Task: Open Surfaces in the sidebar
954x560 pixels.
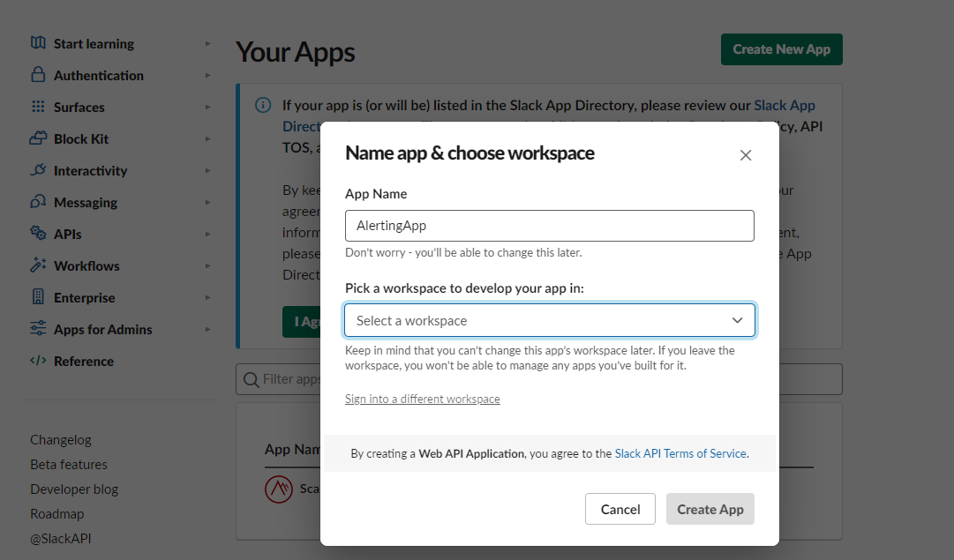Action: coord(79,107)
